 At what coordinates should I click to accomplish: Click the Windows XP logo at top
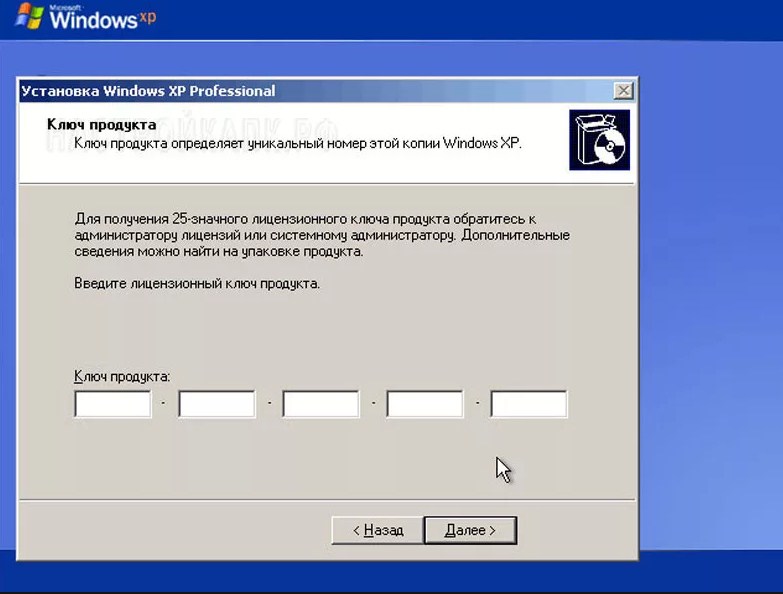(86, 17)
